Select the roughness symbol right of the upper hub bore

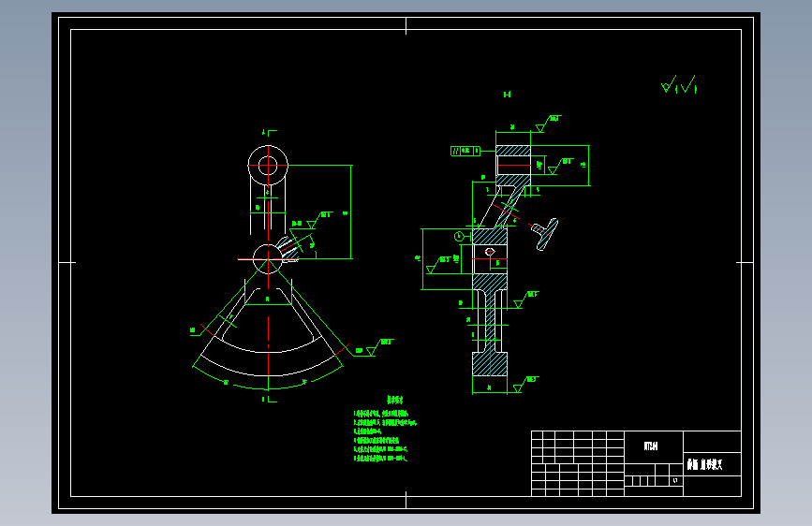[561, 167]
